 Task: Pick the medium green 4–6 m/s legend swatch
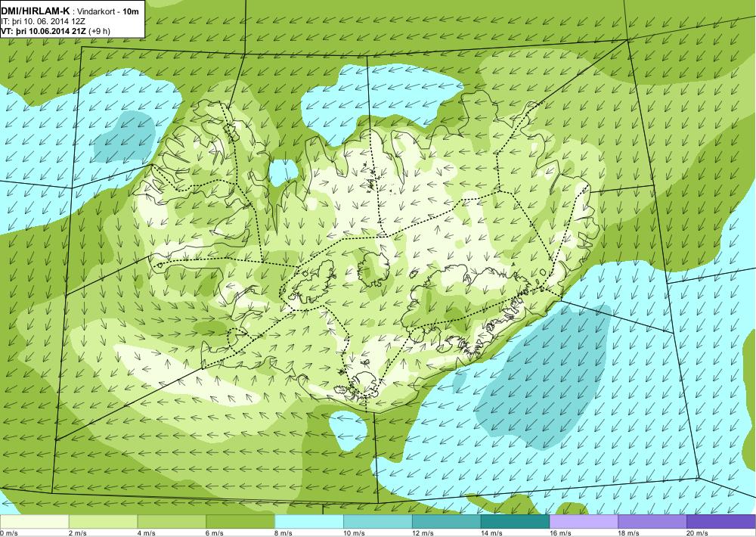[x=172, y=522]
